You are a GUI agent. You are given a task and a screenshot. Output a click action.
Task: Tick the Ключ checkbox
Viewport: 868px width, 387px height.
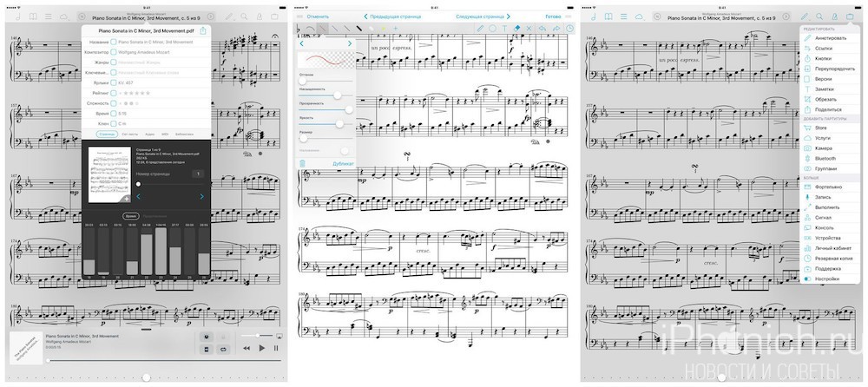(x=114, y=123)
